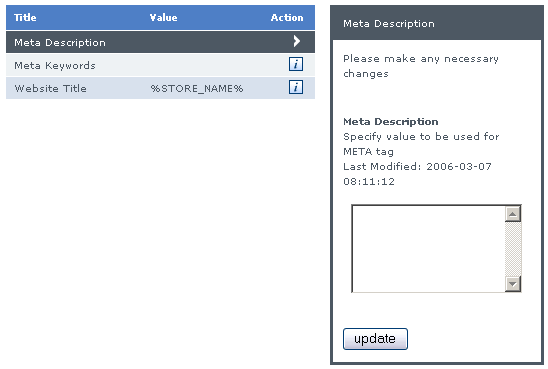
Task: Click the arrow icon in Meta Description row
Action: (296, 41)
